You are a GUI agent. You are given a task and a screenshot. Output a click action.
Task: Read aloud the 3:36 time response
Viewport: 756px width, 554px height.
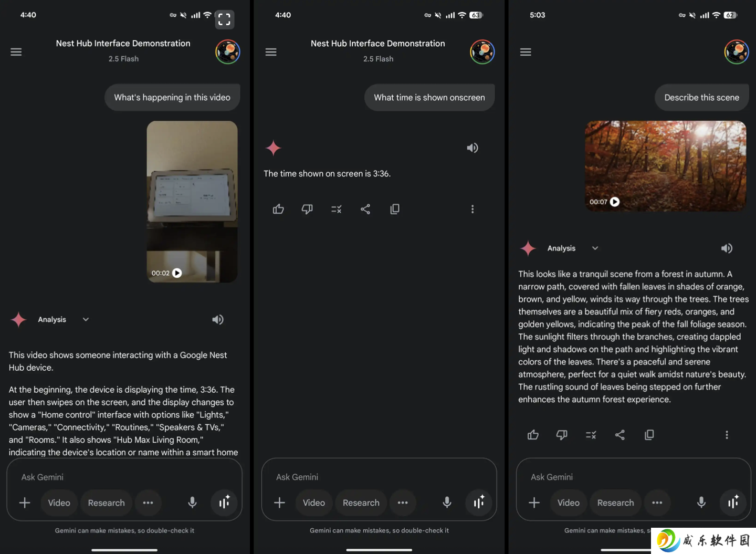coord(472,148)
